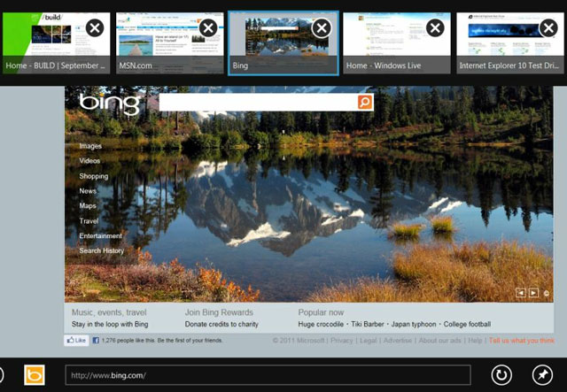This screenshot has width=567, height=392.
Task: Close the Bing tab thumbnail
Action: (322, 27)
